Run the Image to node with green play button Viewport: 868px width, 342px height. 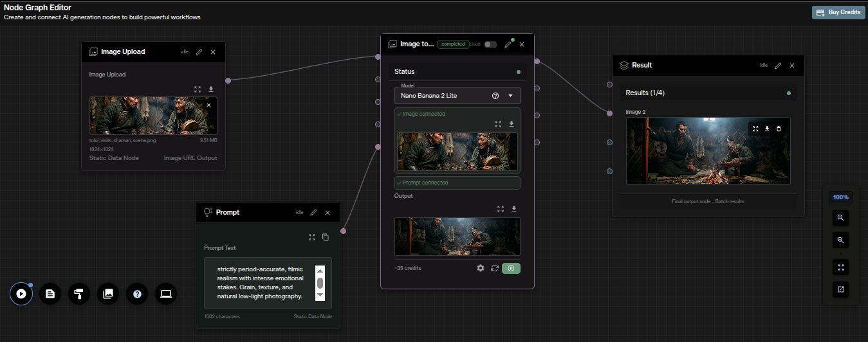pos(511,268)
